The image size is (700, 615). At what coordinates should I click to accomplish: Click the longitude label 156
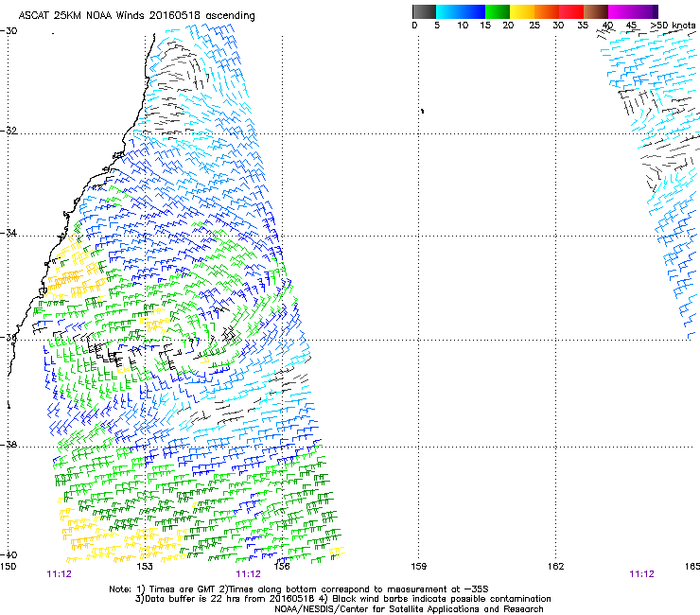(282, 567)
